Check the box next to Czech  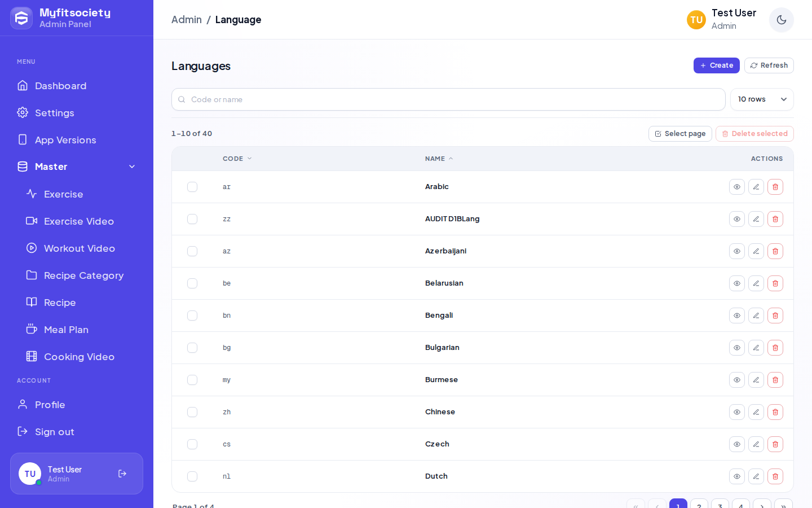[192, 444]
